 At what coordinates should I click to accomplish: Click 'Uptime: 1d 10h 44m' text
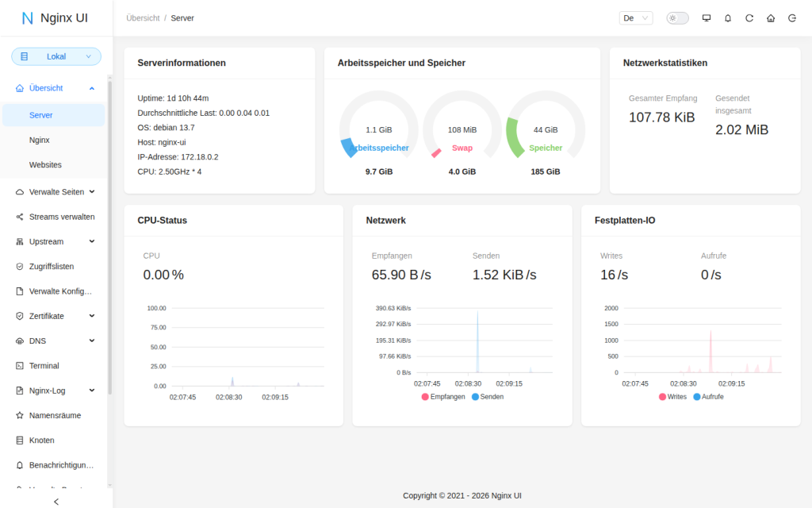173,98
